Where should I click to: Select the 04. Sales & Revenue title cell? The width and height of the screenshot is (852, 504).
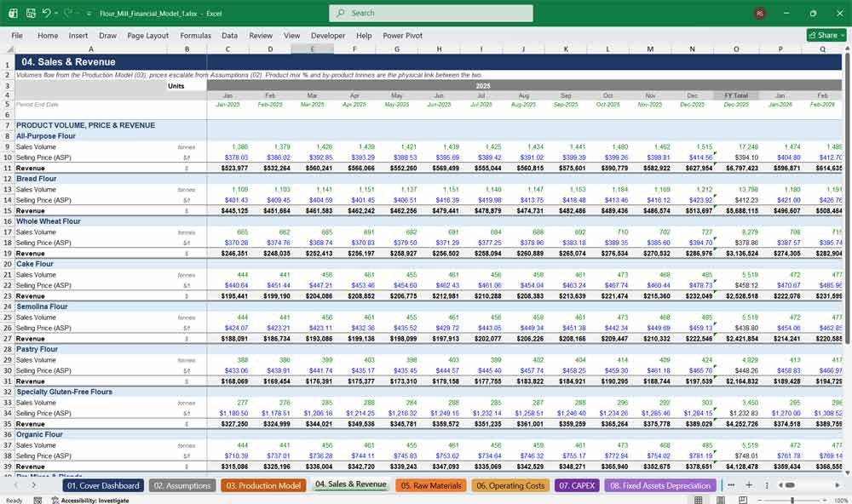[x=111, y=62]
